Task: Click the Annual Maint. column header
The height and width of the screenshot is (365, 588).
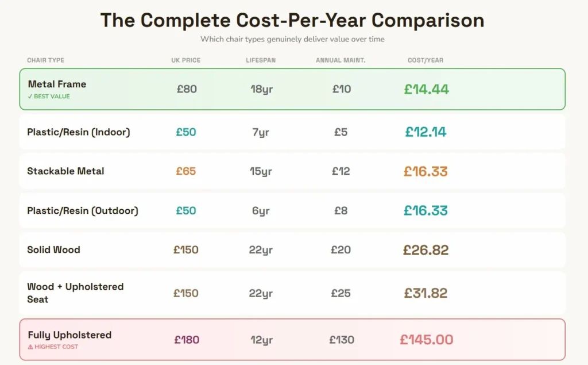Action: coord(341,60)
